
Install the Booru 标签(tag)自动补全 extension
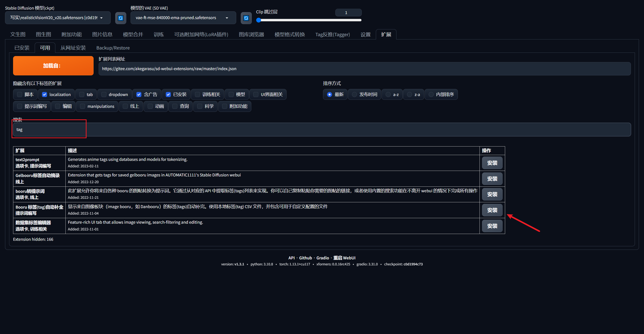[x=492, y=210]
